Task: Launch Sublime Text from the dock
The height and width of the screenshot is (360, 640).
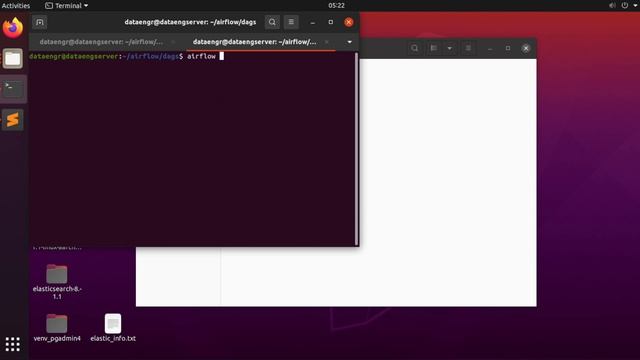Action: [x=13, y=120]
